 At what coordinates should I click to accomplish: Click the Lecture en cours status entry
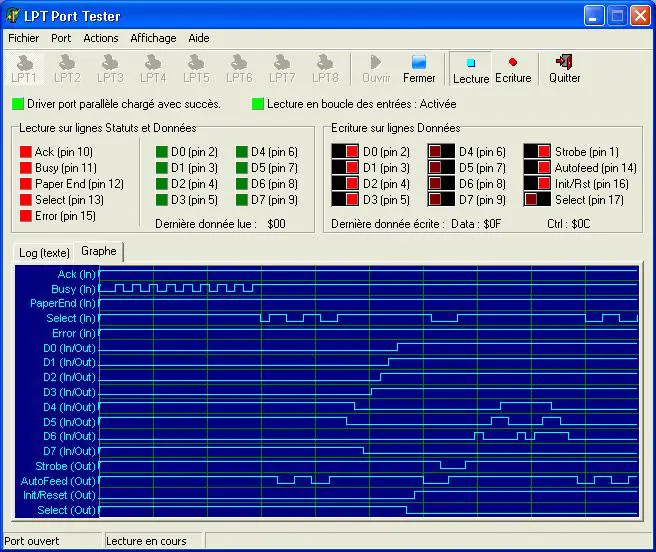(x=146, y=541)
